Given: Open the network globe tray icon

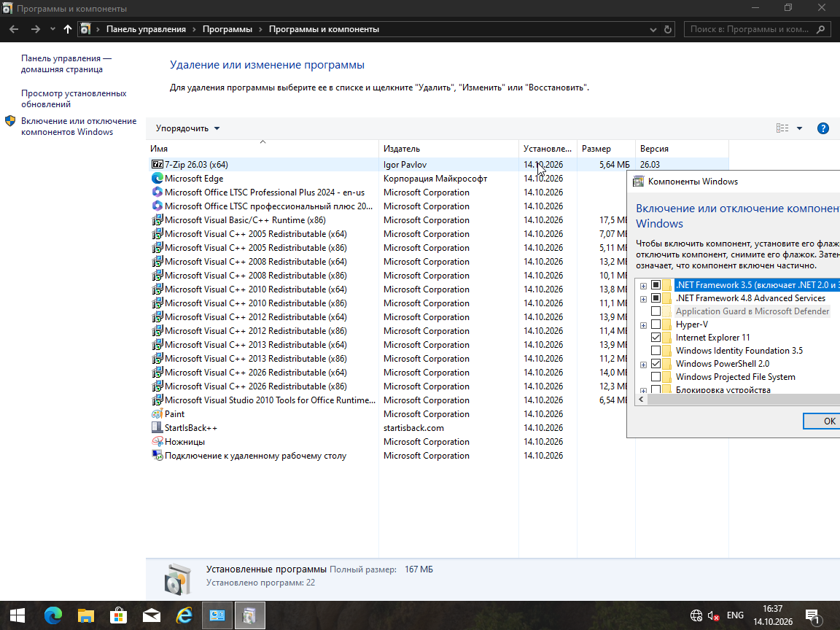Looking at the screenshot, I should click(x=696, y=615).
